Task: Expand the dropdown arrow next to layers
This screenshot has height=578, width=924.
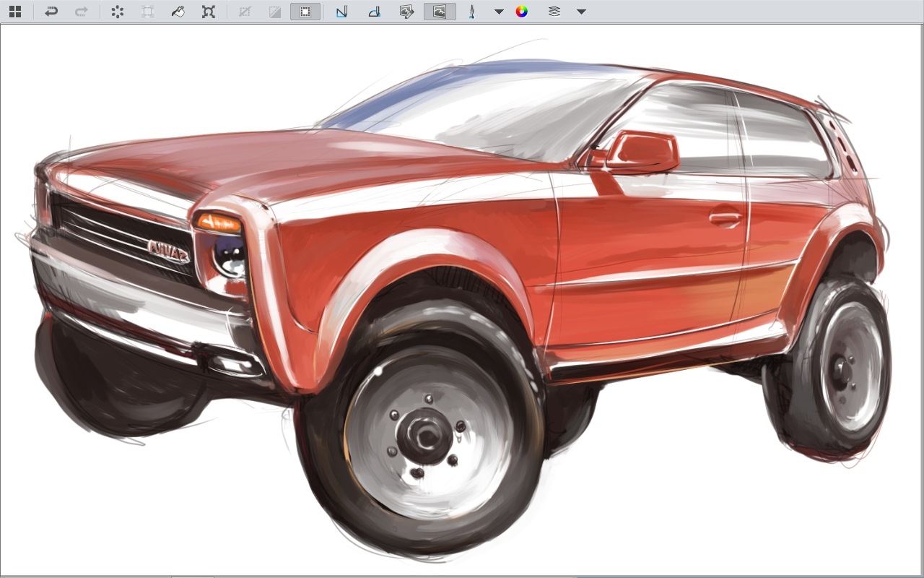Action: tap(581, 12)
